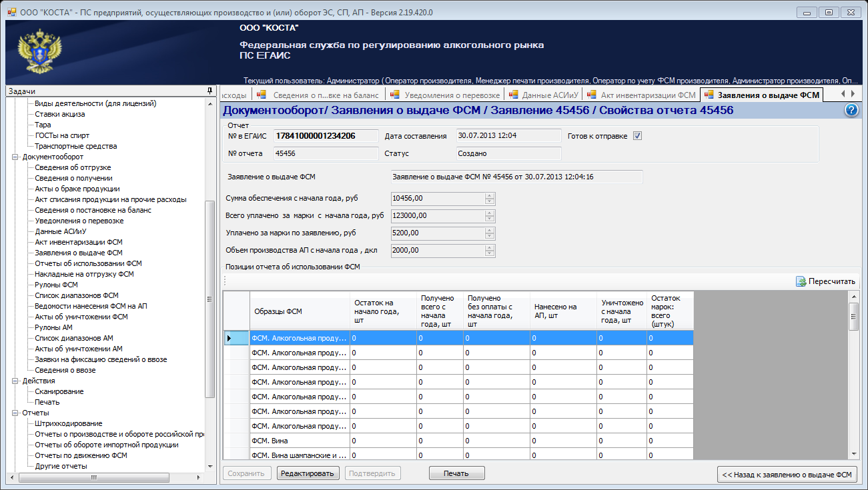Click the application icon in the title bar
This screenshot has height=490, width=868.
(12, 11)
